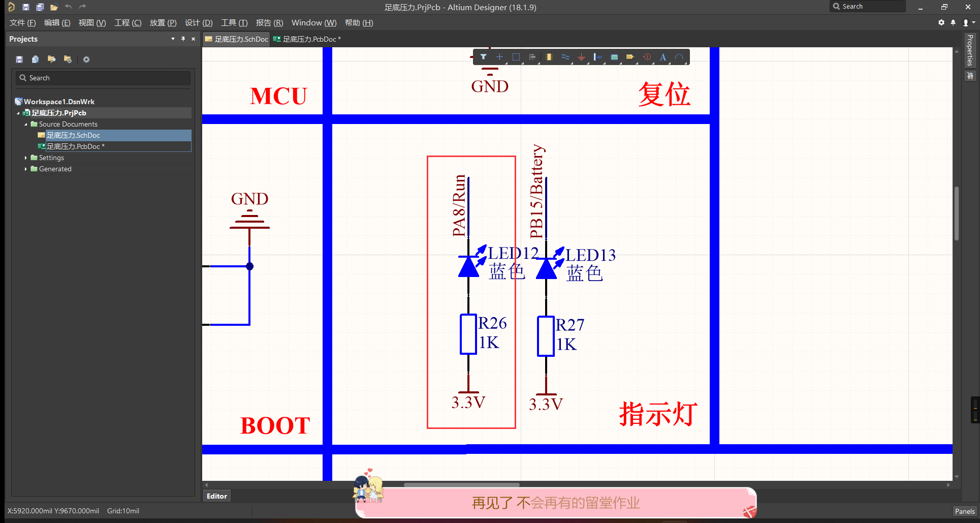Open project options with the gear icon

[86, 59]
